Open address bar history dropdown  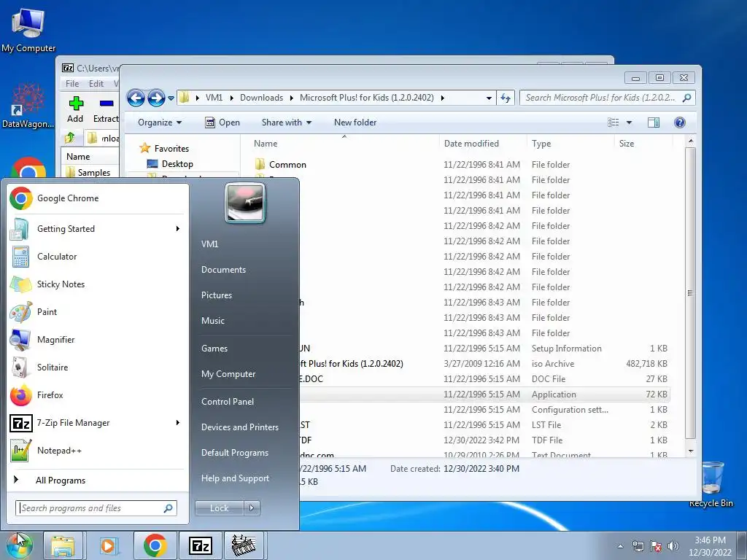click(x=489, y=98)
